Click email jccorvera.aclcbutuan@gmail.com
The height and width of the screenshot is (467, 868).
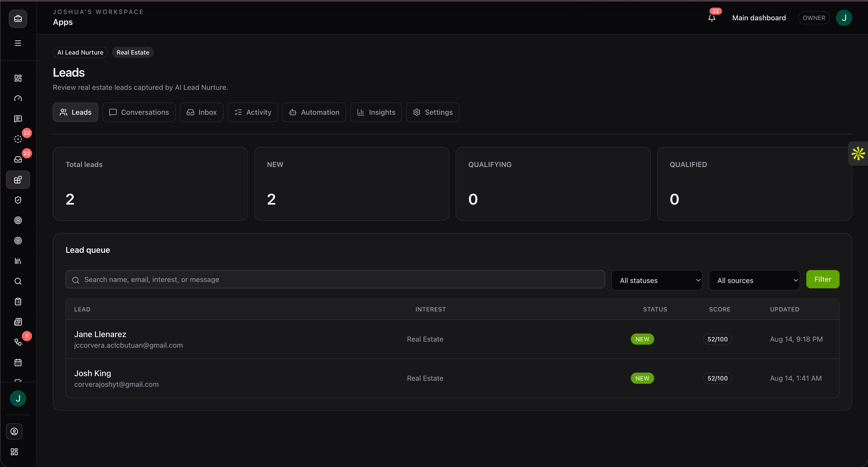(128, 345)
